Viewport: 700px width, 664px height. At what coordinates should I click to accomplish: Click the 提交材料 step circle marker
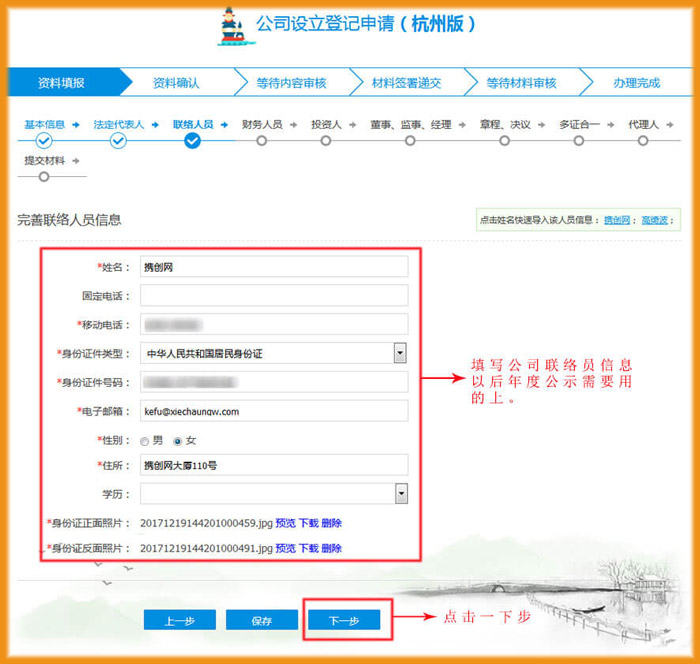click(44, 177)
